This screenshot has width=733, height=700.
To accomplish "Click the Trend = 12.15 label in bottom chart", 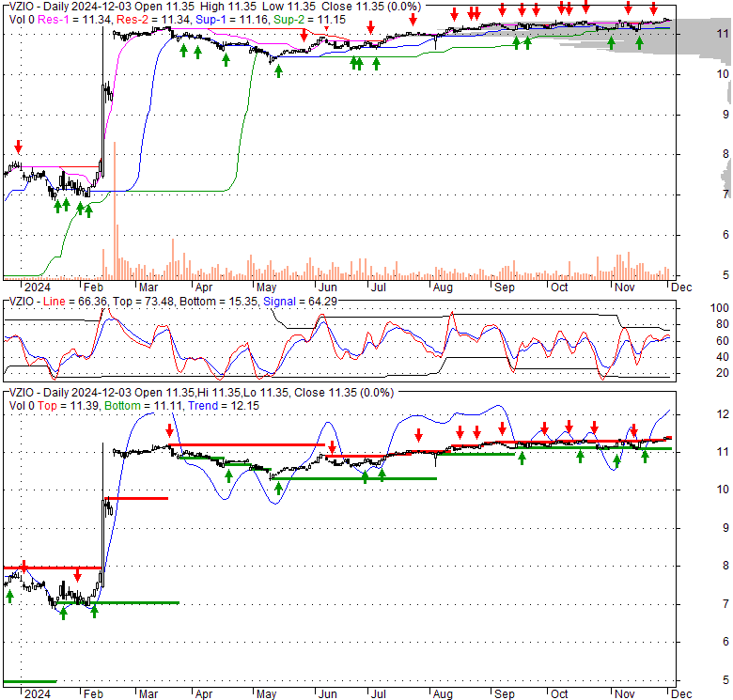I will click(x=224, y=406).
